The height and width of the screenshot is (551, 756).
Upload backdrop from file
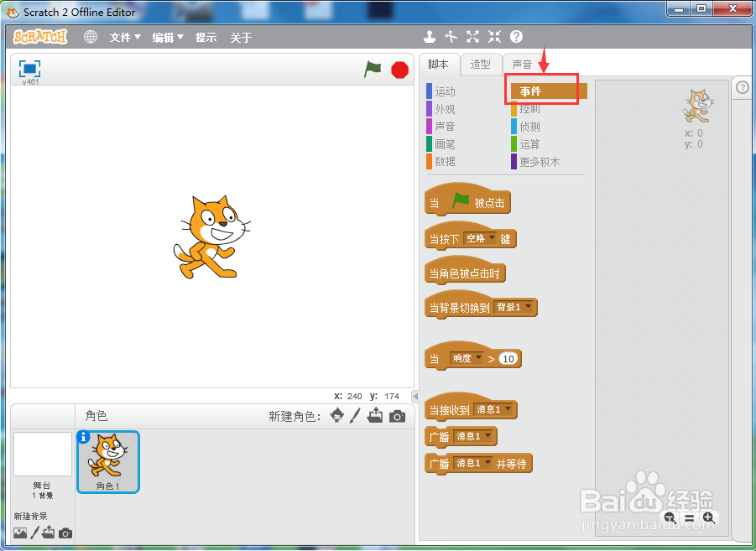[48, 533]
